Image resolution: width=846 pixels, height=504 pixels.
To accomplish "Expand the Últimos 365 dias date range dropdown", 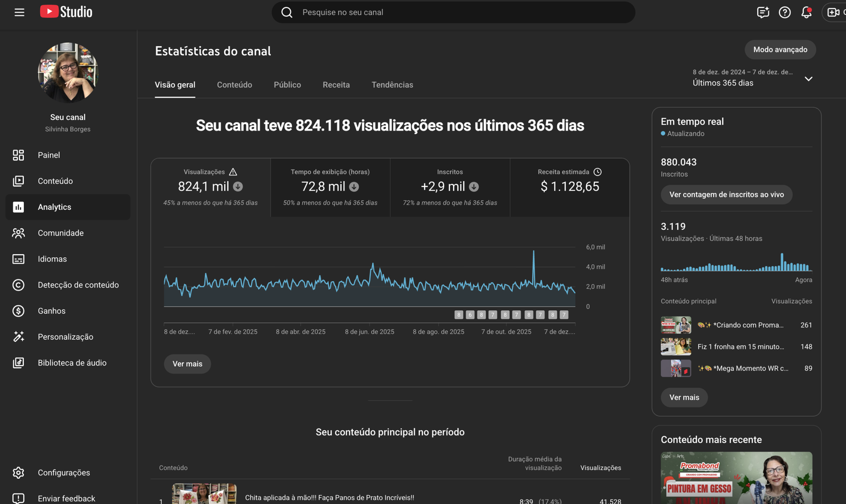I will point(808,79).
